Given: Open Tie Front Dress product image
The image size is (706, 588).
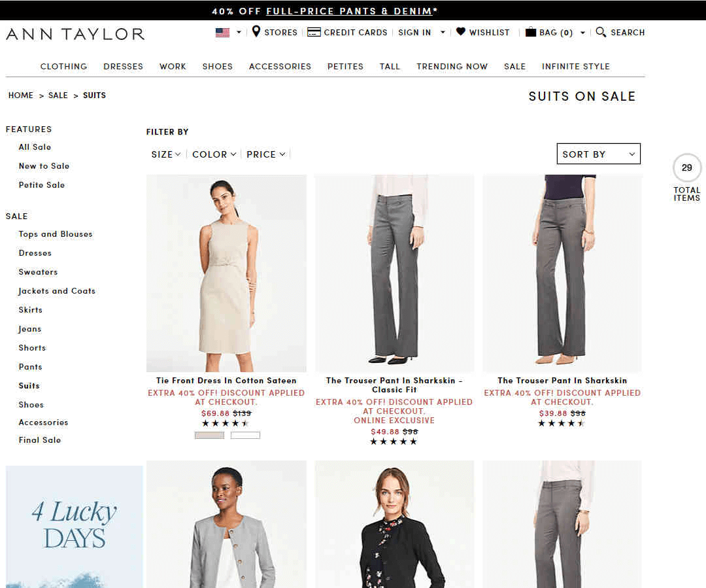Looking at the screenshot, I should pos(226,273).
